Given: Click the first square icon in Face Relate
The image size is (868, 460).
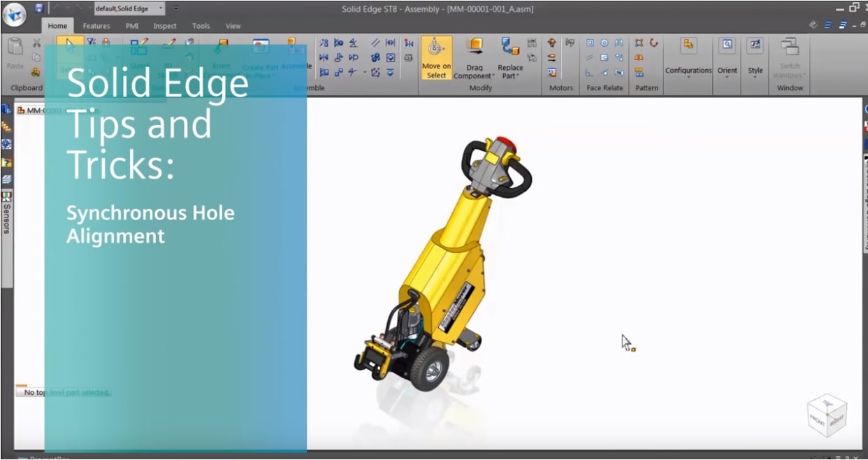Looking at the screenshot, I should (x=590, y=43).
